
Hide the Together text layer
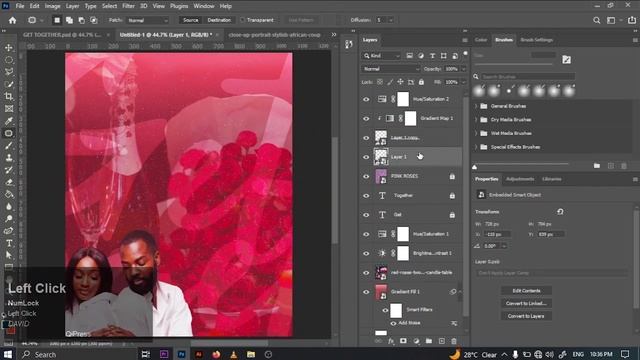tap(366, 196)
